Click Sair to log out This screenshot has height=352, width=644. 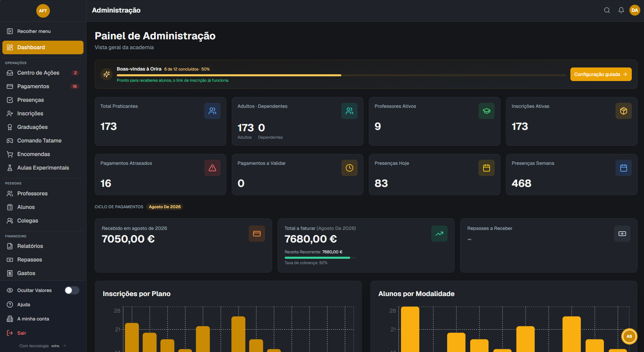43,333
